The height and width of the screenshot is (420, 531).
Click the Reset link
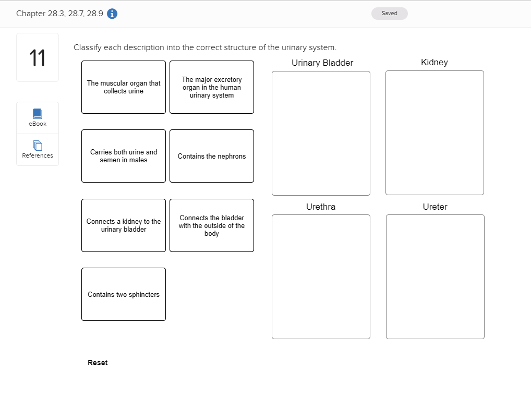98,362
